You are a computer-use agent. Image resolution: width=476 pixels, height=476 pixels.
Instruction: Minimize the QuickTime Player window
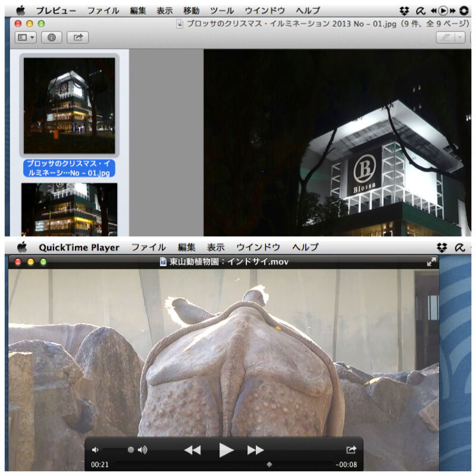tap(31, 262)
